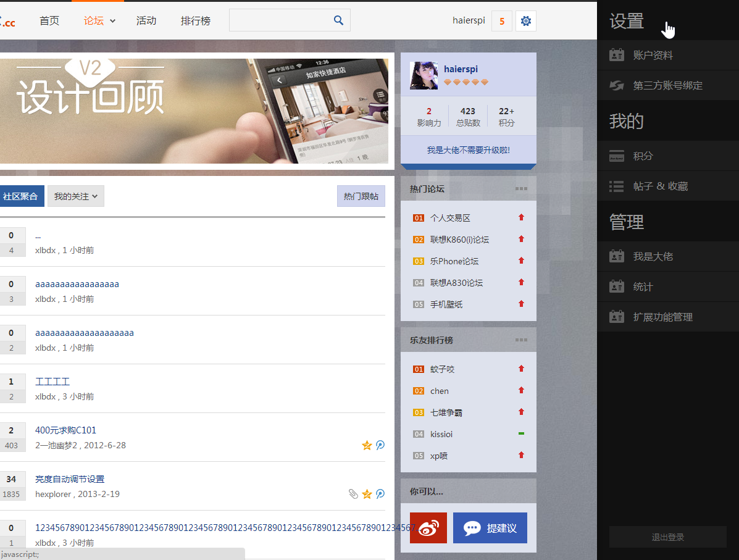Click 我是大佬不需要升级啦! link
This screenshot has height=560, width=739.
469,150
